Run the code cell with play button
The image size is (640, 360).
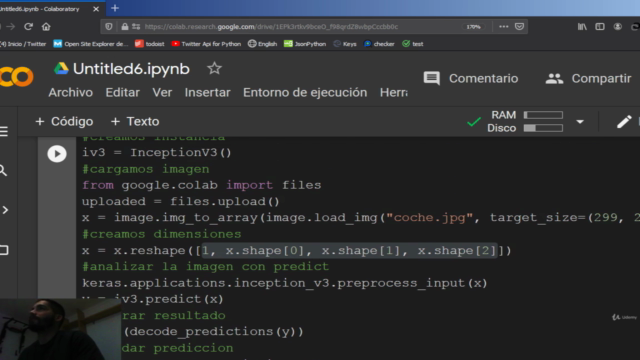tap(57, 154)
